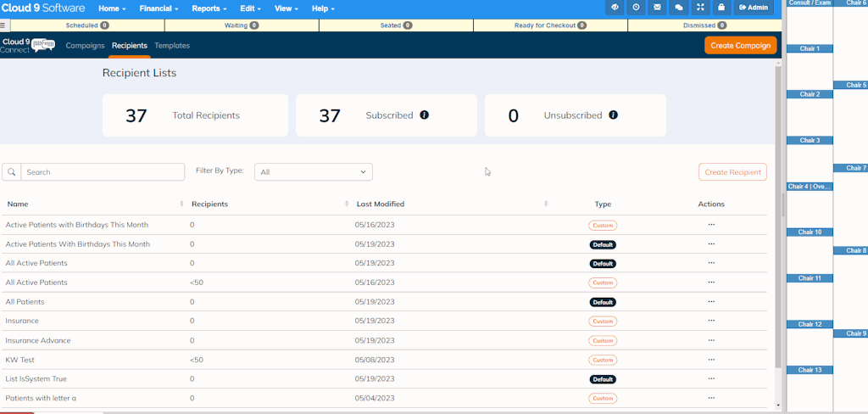Open the Scheduled patients status tab

(x=87, y=25)
